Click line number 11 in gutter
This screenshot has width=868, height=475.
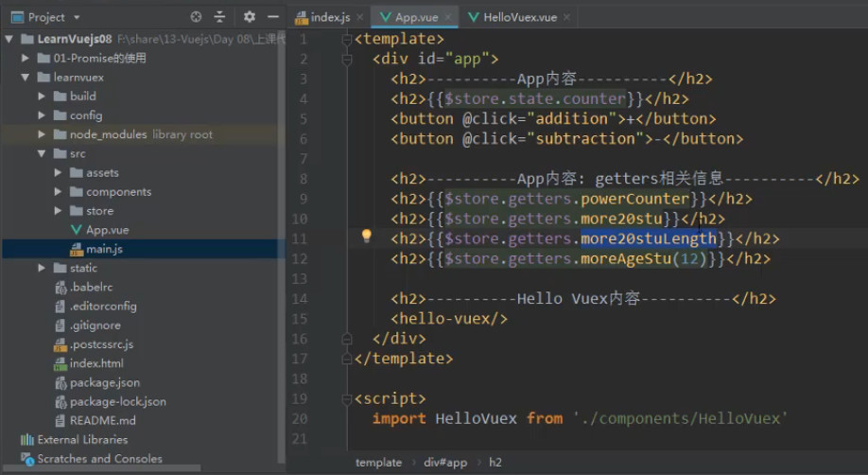point(300,238)
